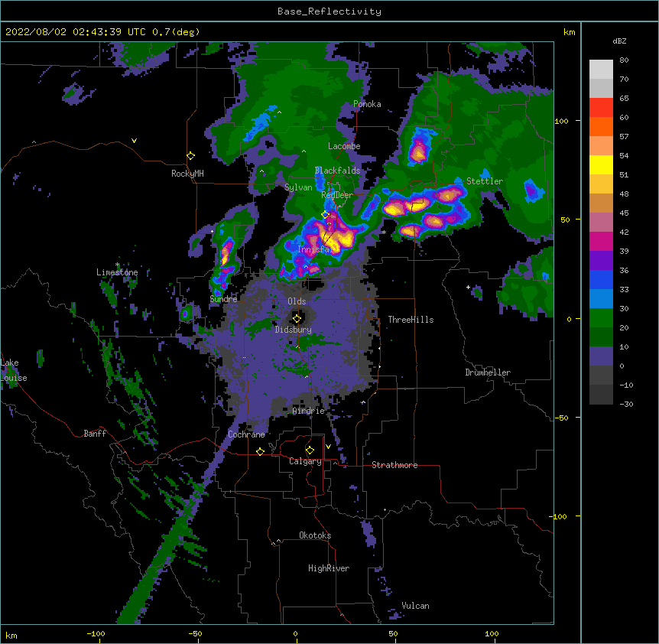Select the yellow 54 dBZ legend swatch

601,164
